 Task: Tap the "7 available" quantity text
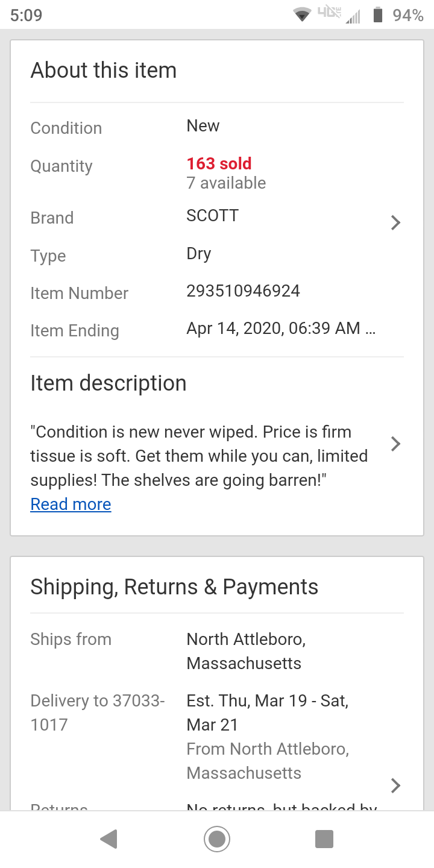click(226, 183)
